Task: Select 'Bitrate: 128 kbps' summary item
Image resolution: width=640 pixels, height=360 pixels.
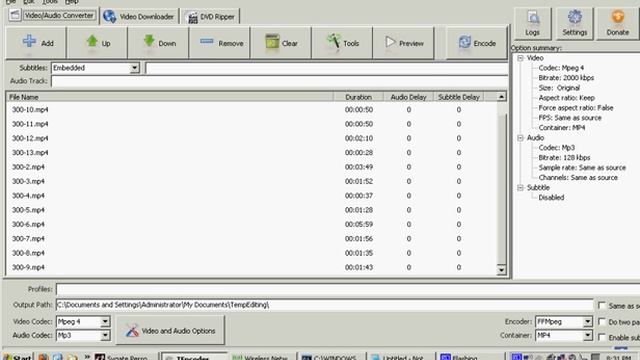Action: coord(564,158)
